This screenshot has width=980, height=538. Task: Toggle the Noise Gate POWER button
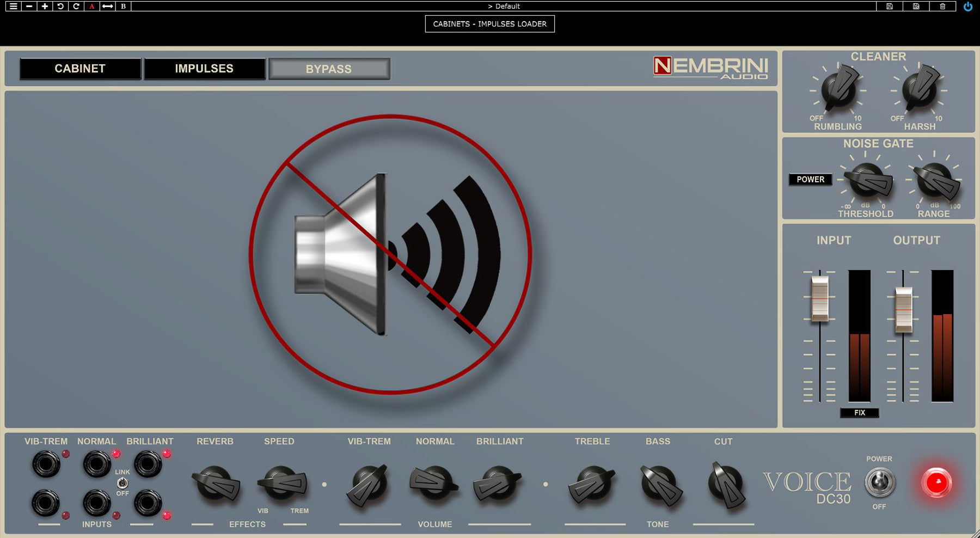pos(810,179)
